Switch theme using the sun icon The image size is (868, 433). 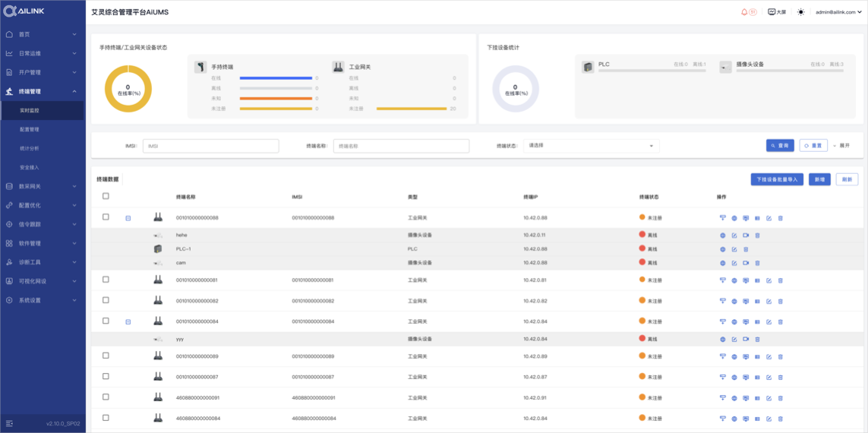(x=801, y=12)
